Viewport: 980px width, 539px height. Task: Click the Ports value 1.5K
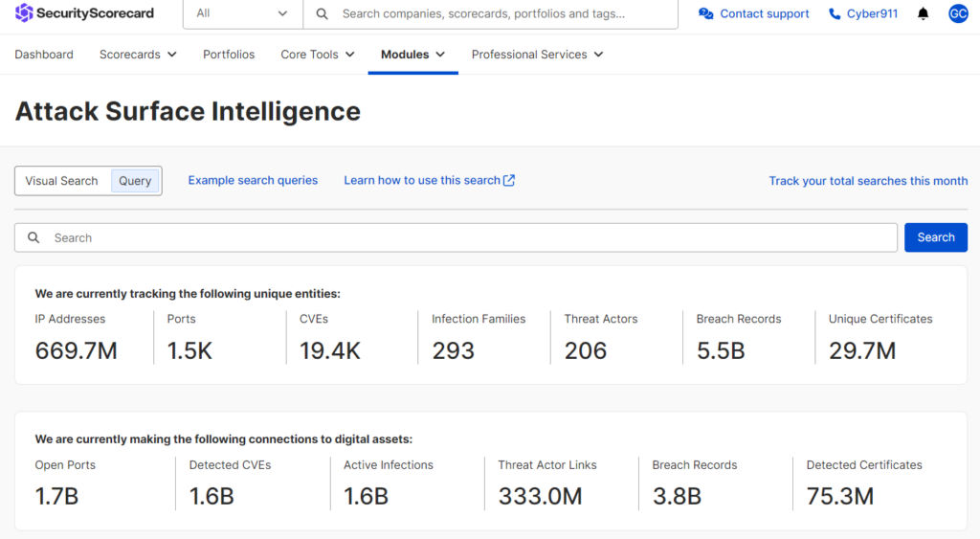click(189, 350)
